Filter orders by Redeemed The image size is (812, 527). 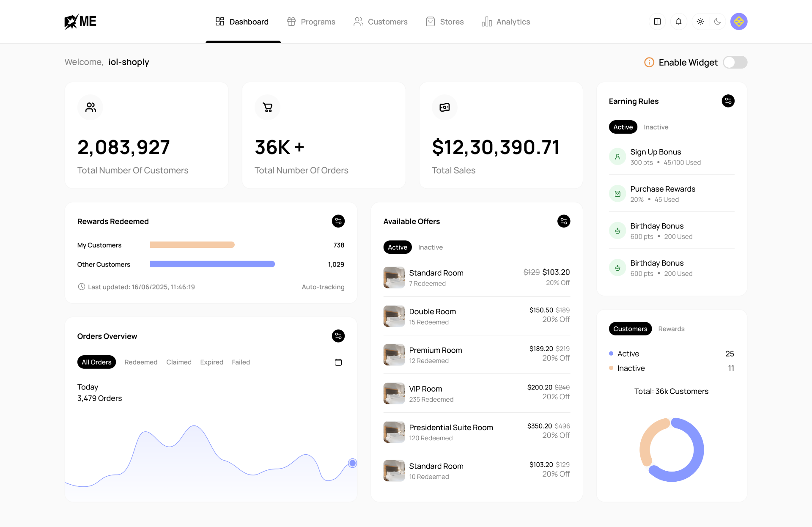141,362
